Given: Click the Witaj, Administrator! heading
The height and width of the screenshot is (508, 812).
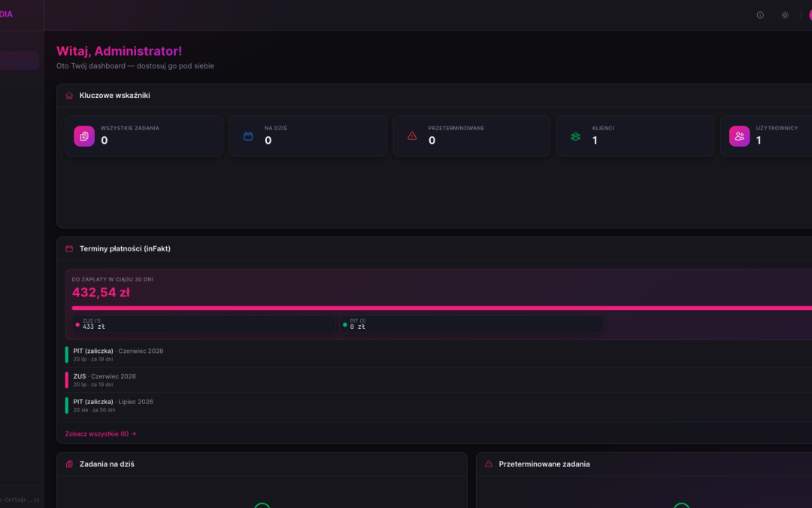Looking at the screenshot, I should tap(119, 51).
